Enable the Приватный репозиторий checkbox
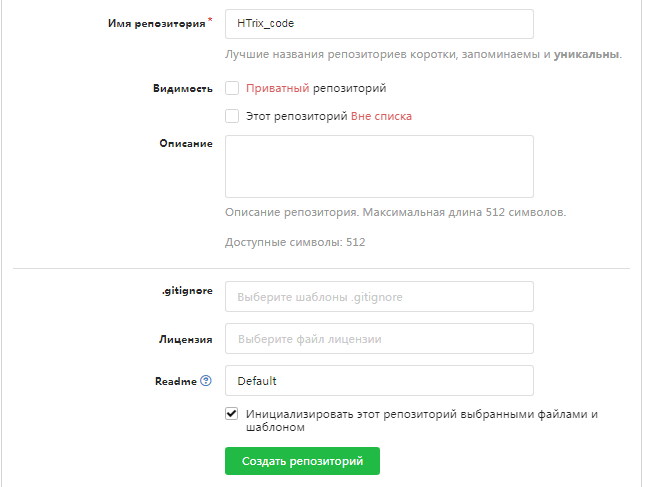Image resolution: width=645 pixels, height=487 pixels. pos(232,88)
